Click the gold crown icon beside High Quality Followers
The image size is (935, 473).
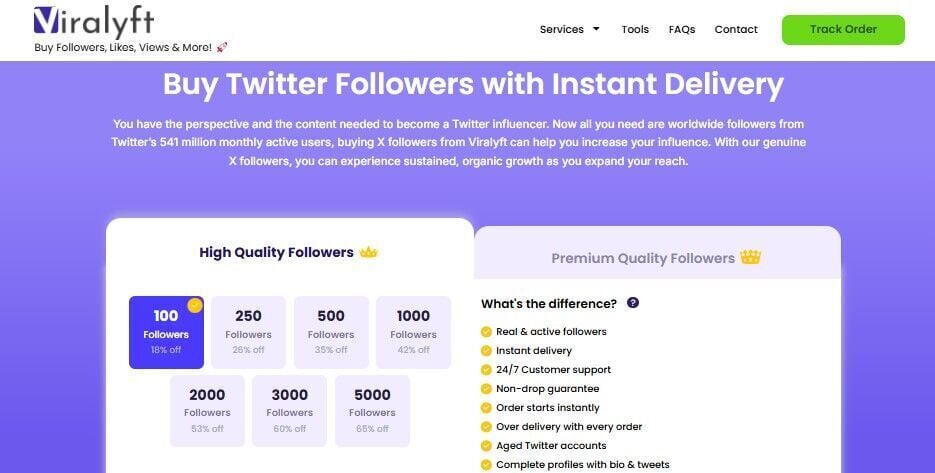coord(369,252)
